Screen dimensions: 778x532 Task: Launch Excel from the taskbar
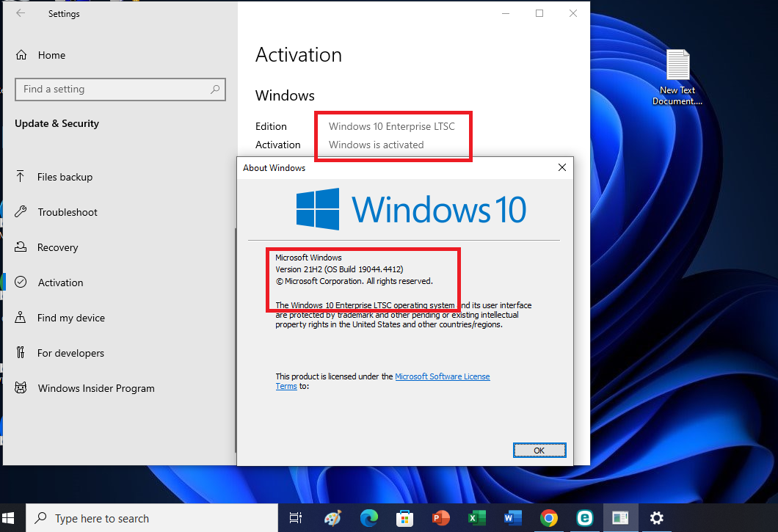477,518
